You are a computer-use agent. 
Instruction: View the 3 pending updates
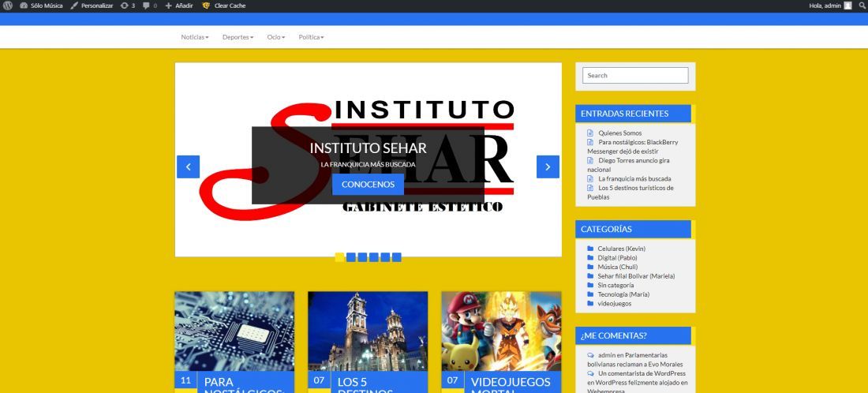[x=128, y=6]
